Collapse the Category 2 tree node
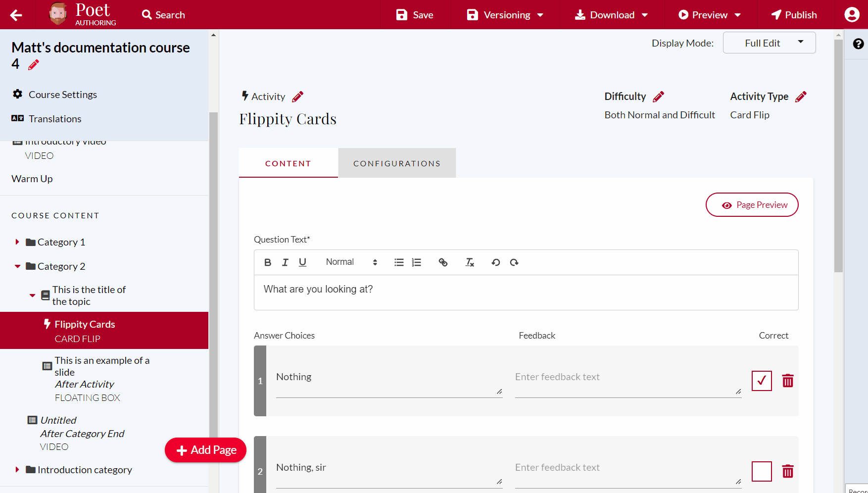 [17, 266]
